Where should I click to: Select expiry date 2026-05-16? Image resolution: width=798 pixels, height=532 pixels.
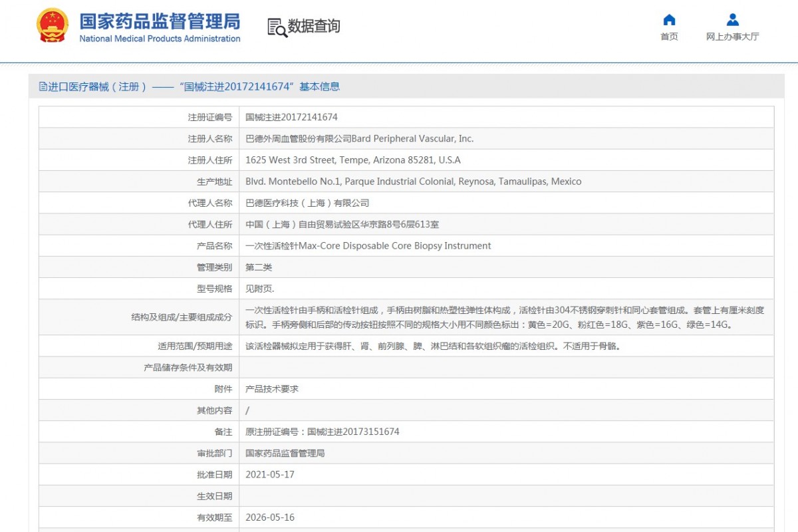coord(270,517)
